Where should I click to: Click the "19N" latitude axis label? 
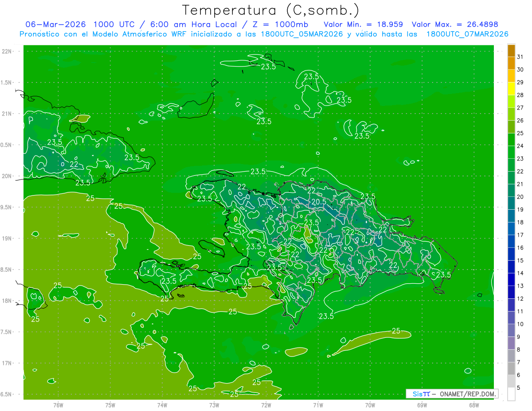(x=7, y=239)
